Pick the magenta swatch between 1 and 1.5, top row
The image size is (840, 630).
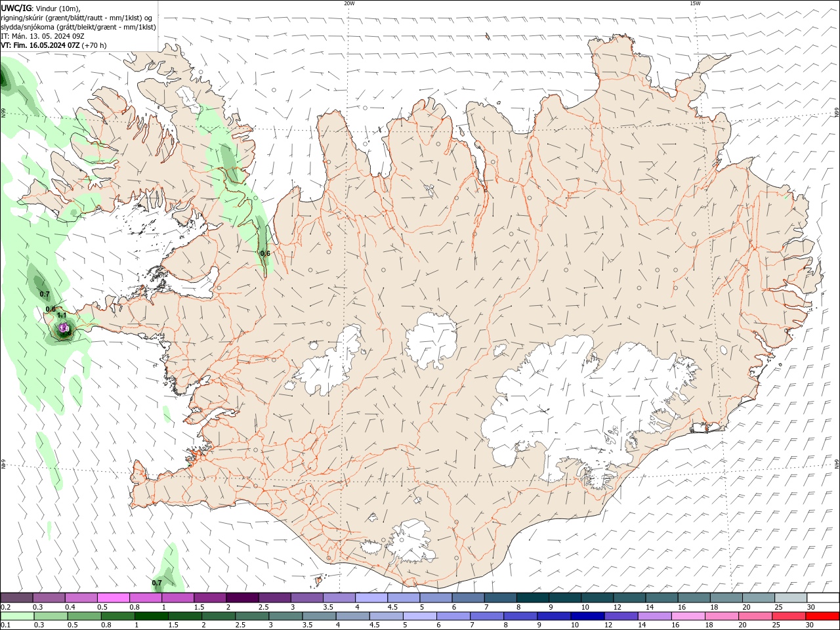pyautogui.click(x=178, y=598)
